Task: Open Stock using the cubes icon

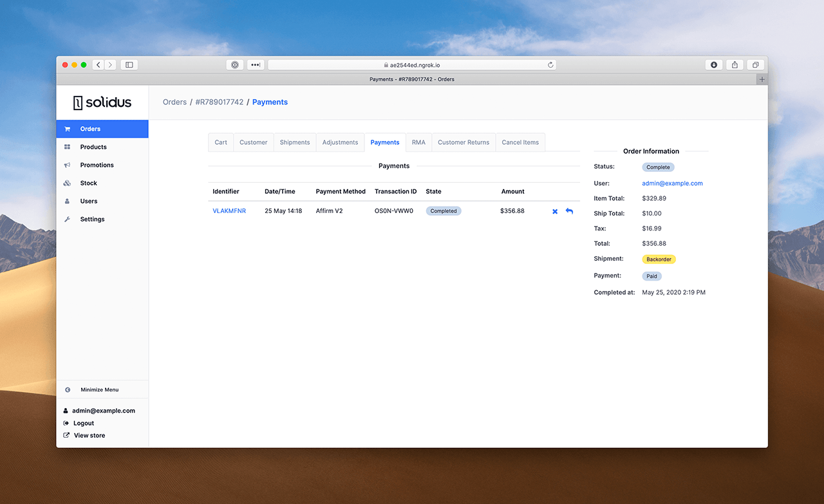Action: [67, 183]
